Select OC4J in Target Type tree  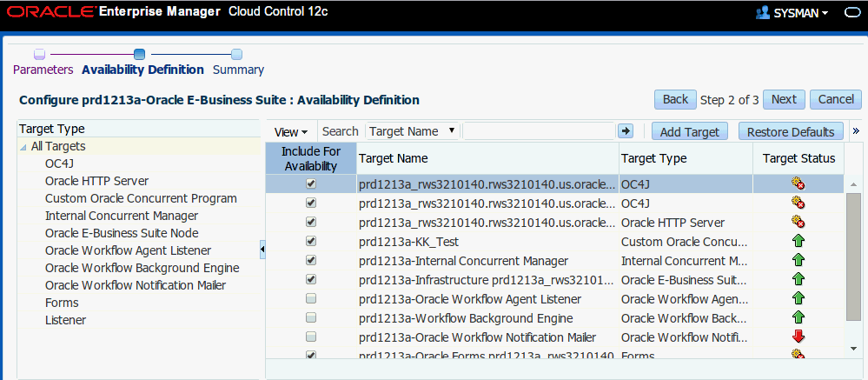60,164
